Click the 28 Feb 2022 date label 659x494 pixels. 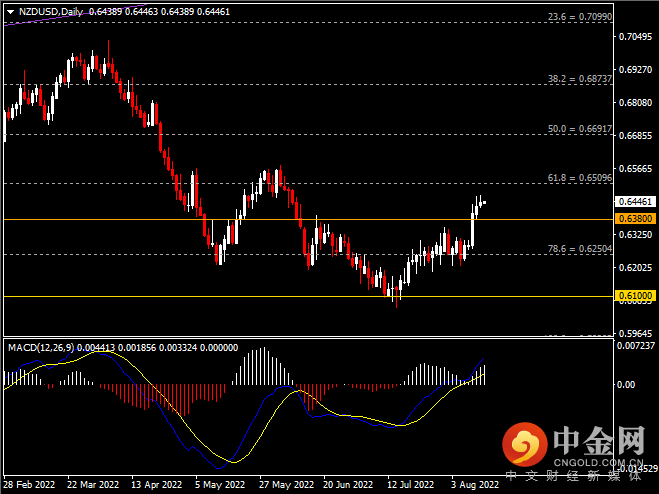click(29, 485)
